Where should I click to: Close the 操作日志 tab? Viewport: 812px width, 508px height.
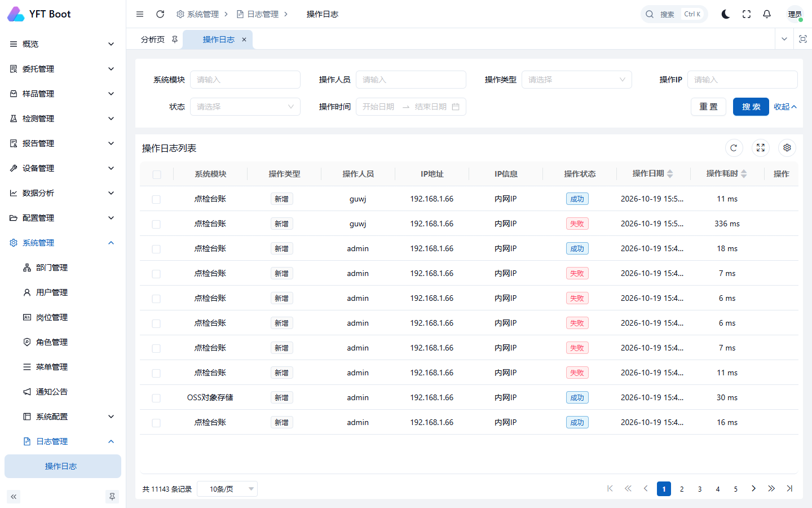pyautogui.click(x=244, y=40)
